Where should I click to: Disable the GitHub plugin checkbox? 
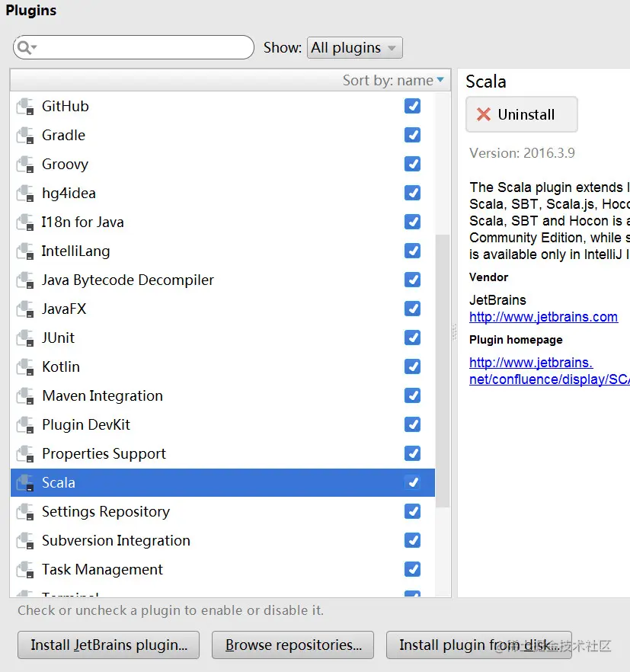tap(412, 106)
